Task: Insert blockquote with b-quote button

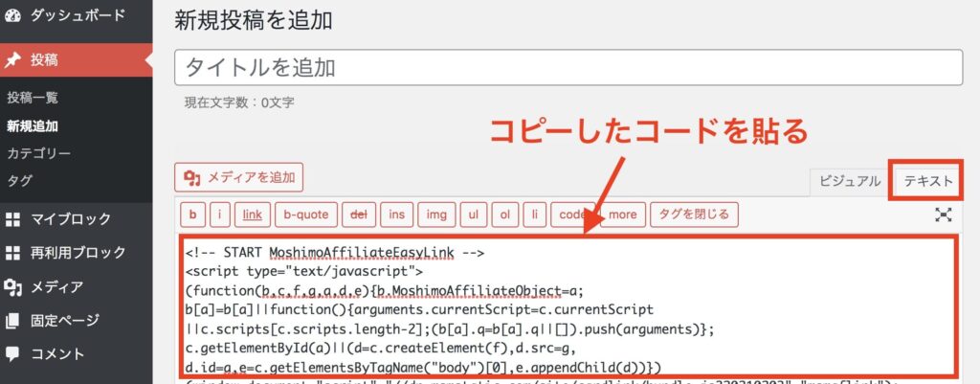Action: point(306,215)
